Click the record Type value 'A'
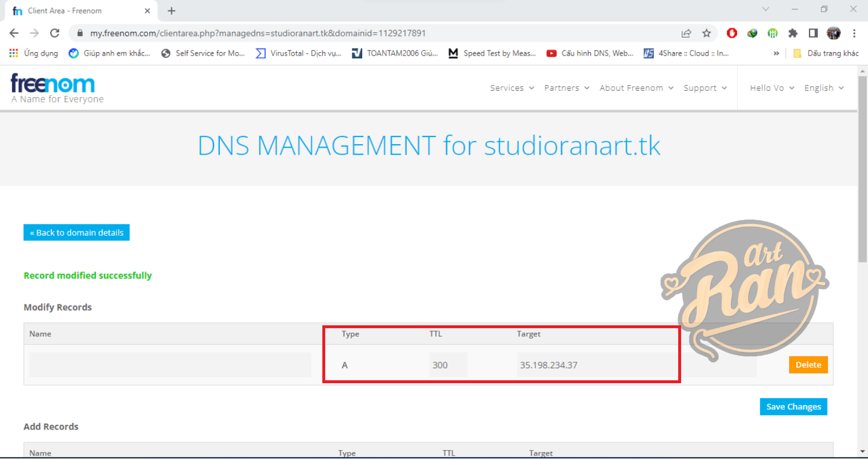868x459 pixels. 345,365
